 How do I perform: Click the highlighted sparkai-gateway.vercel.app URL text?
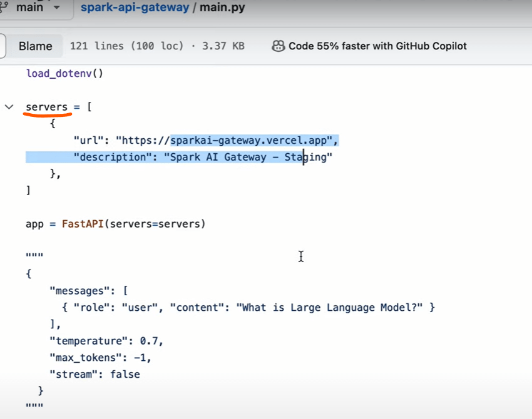[x=253, y=140]
